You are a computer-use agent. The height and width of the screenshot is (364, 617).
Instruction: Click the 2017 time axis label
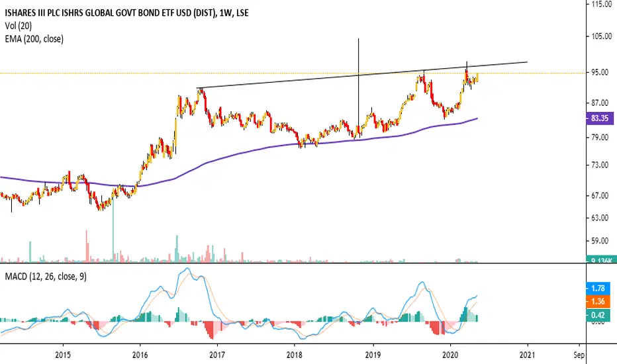click(217, 355)
